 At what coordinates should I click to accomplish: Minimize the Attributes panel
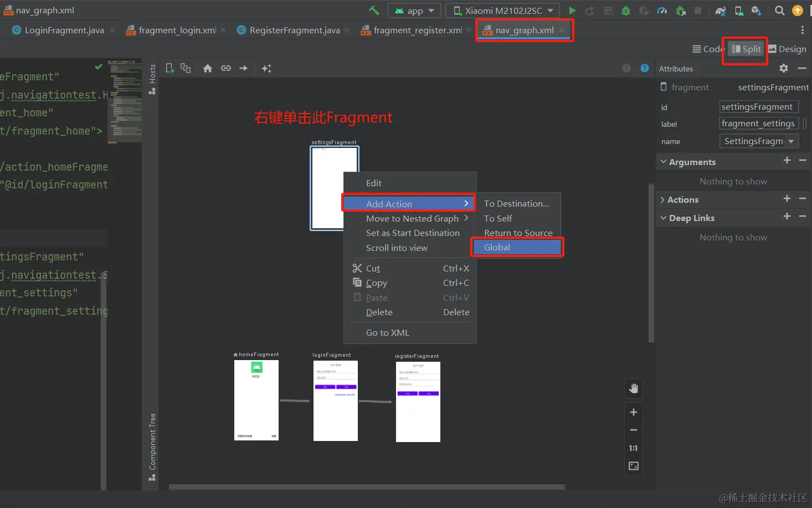(802, 68)
